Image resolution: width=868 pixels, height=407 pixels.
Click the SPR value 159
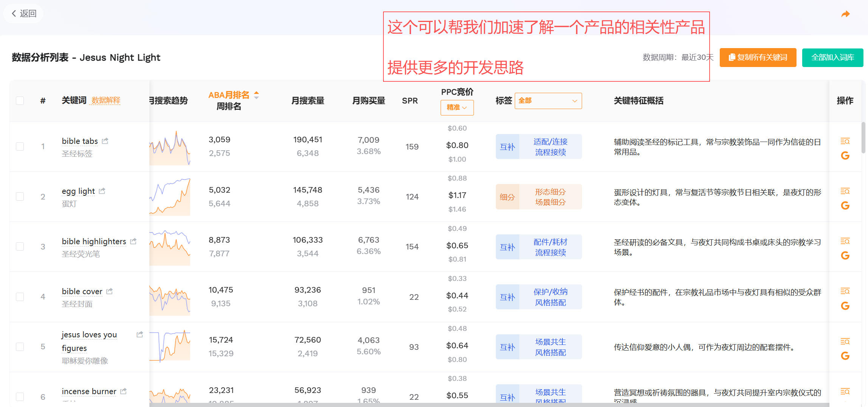pyautogui.click(x=412, y=147)
